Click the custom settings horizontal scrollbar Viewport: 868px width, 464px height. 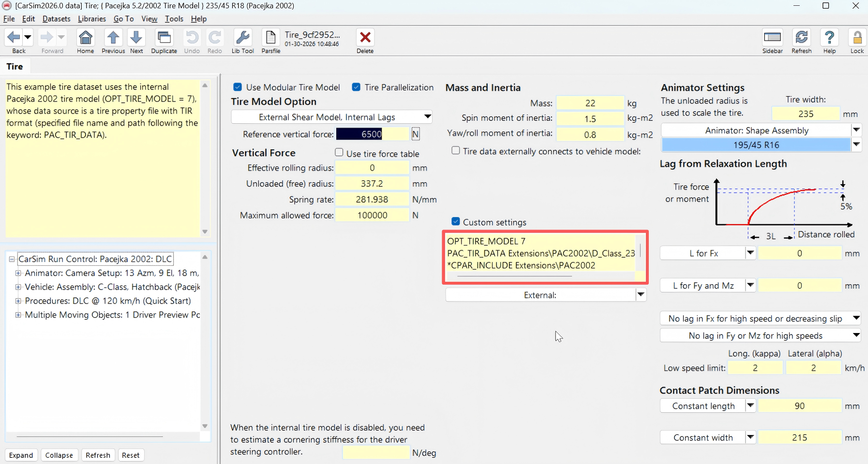[514, 276]
